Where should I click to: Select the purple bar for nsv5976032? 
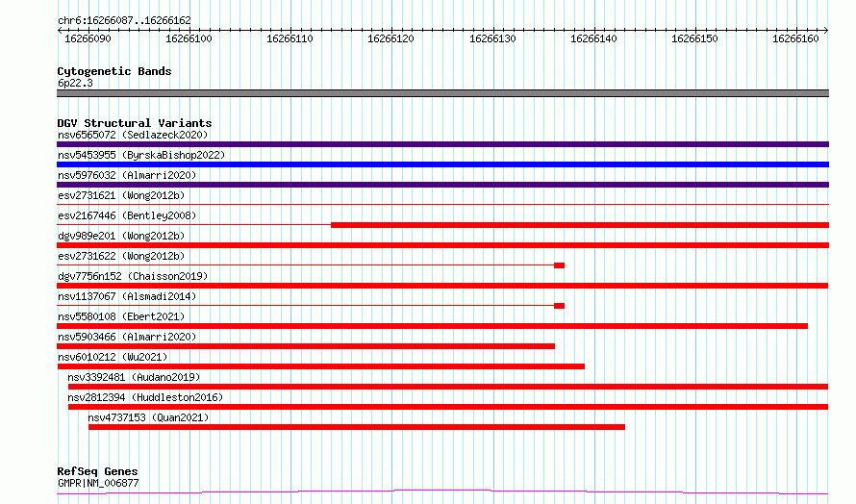point(442,185)
